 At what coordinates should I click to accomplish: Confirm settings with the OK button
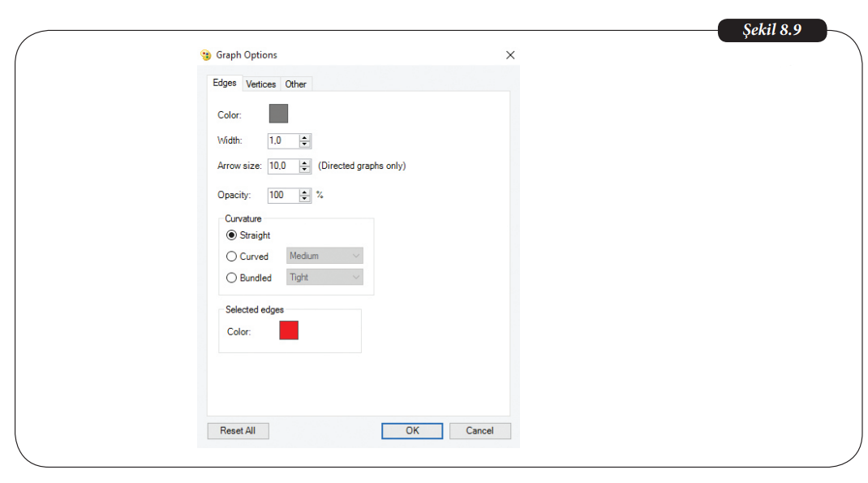tap(412, 431)
